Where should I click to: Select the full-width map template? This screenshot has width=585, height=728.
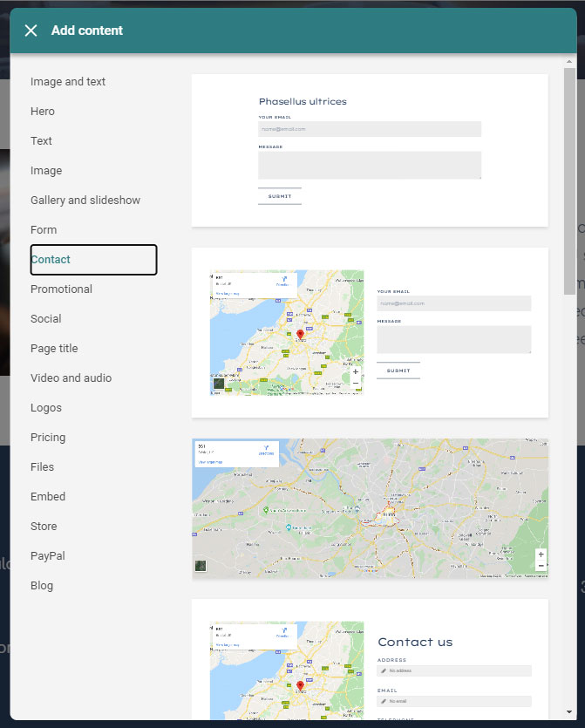point(370,508)
